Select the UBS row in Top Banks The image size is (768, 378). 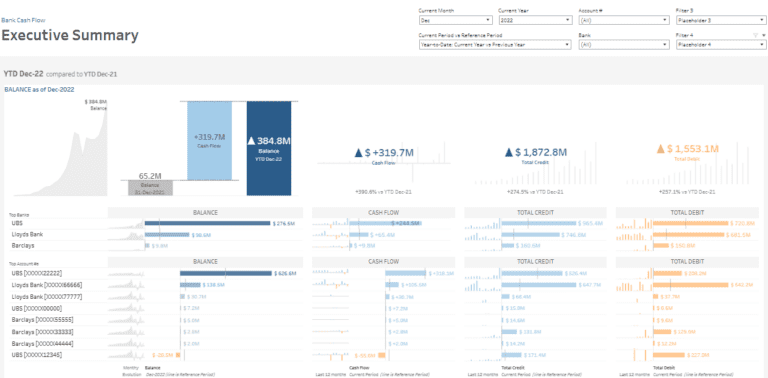[x=17, y=223]
